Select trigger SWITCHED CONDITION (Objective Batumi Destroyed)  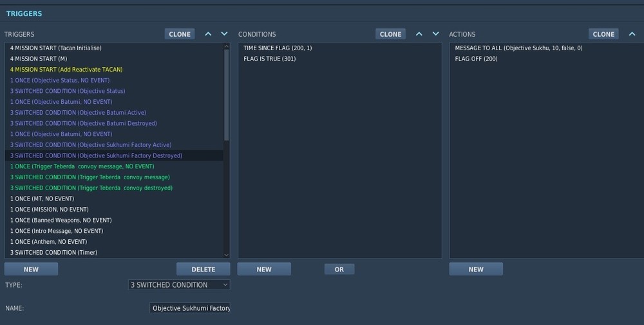(114, 123)
